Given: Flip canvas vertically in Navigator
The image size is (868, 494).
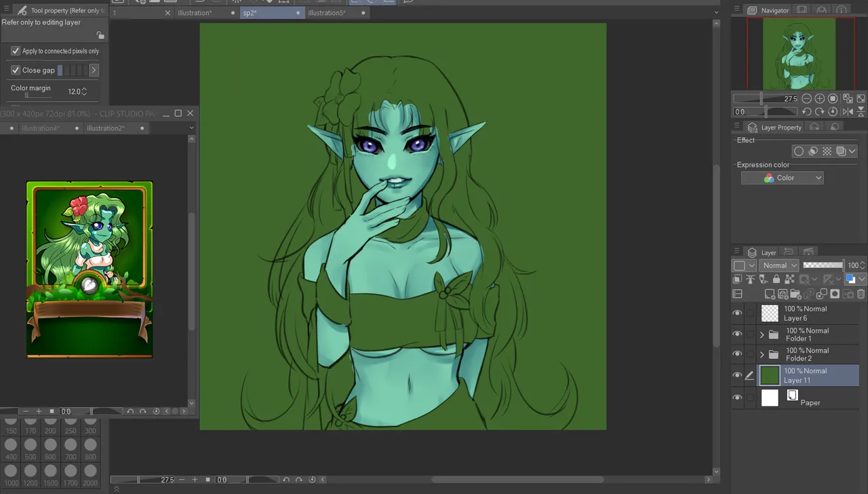Looking at the screenshot, I should coord(861,112).
